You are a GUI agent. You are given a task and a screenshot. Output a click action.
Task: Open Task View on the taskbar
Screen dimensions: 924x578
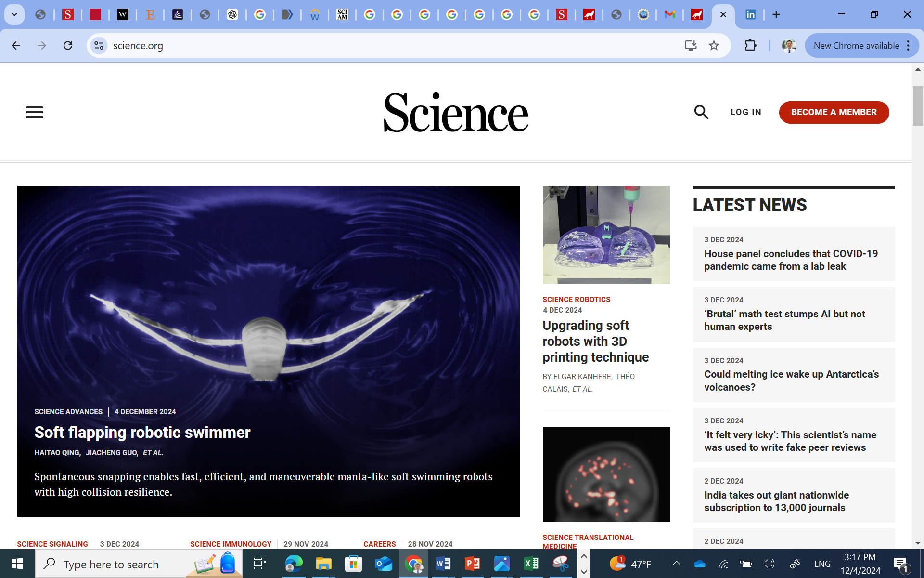(x=259, y=564)
